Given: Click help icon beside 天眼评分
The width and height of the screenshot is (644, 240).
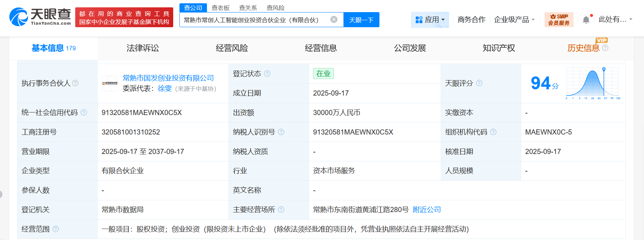Looking at the screenshot, I should [x=479, y=83].
